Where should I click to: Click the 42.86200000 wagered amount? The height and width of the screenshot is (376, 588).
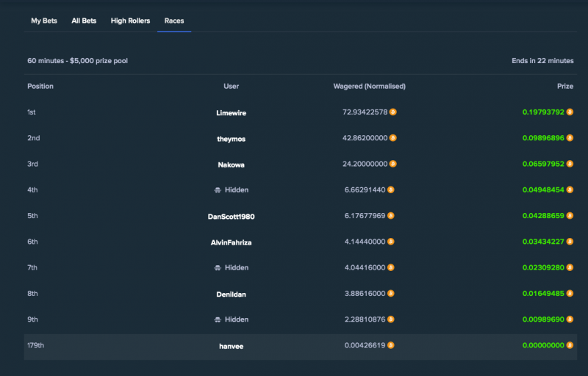[365, 138]
